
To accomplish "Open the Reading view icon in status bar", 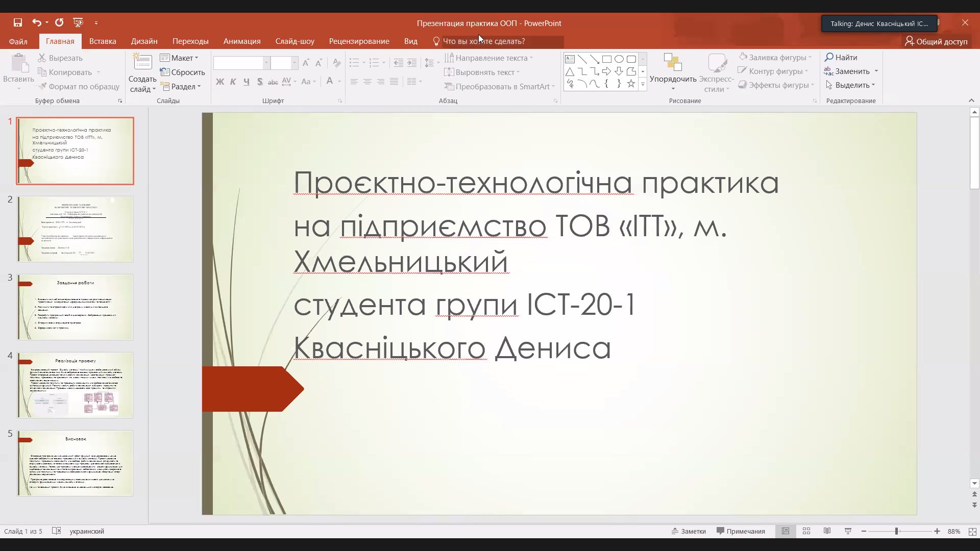I will tap(827, 531).
